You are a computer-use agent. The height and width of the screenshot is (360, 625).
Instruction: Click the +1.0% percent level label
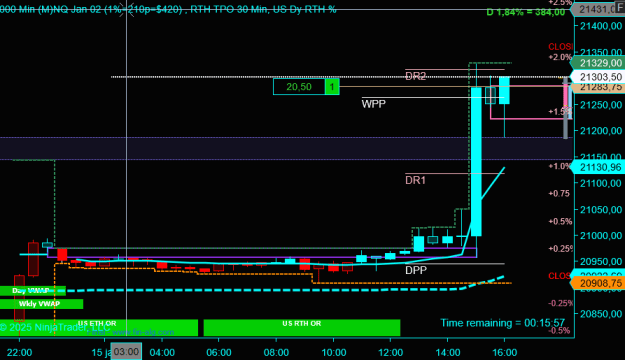(560, 166)
